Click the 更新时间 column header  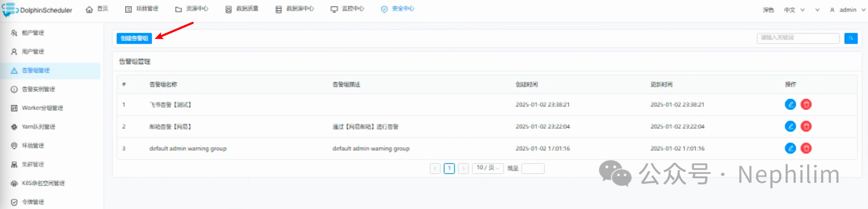point(661,85)
